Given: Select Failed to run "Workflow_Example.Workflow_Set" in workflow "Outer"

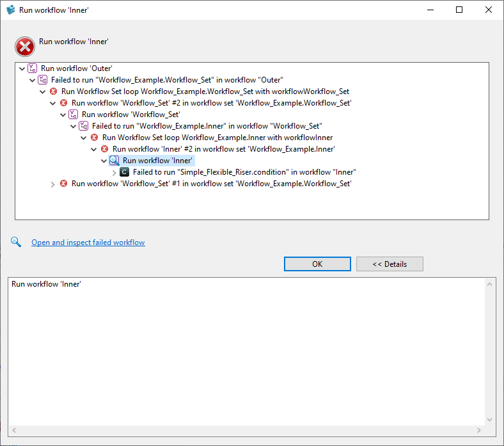Looking at the screenshot, I should (167, 80).
